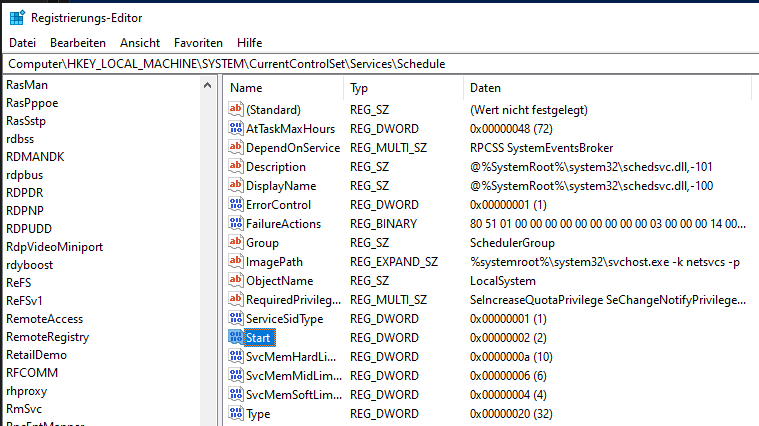Open the Ansicht menu
Viewport: 759px width, 426px height.
point(140,43)
